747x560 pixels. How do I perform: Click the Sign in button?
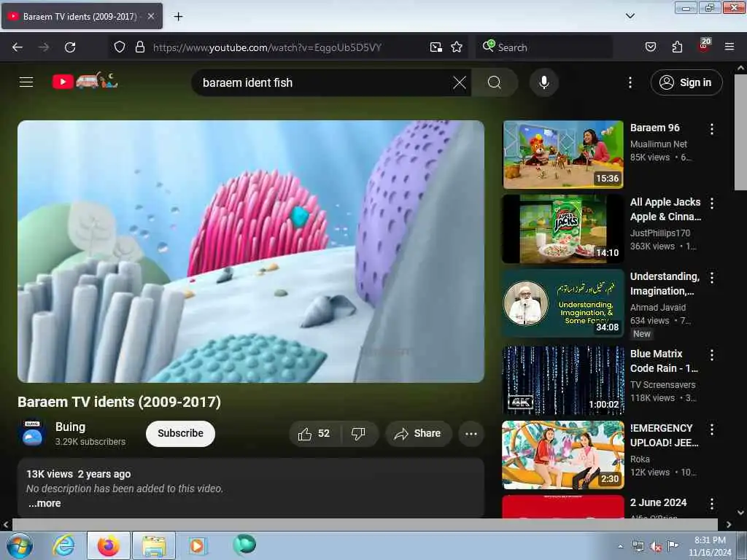point(686,82)
